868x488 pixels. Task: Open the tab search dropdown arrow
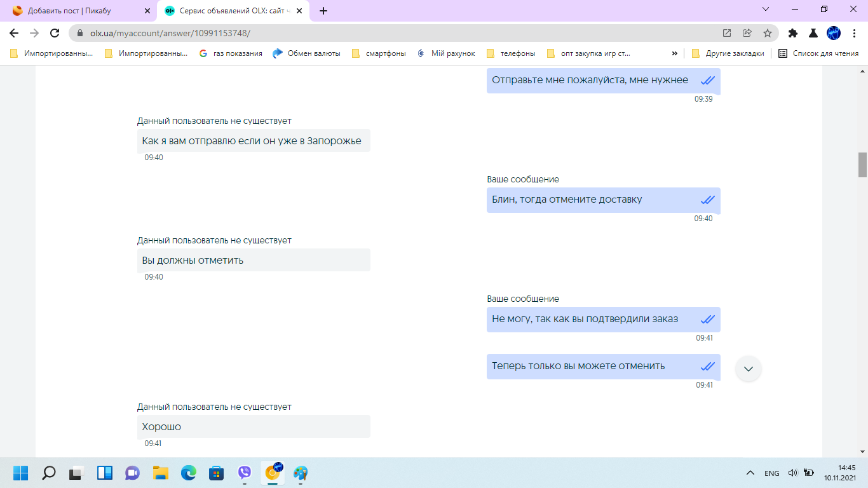[766, 9]
